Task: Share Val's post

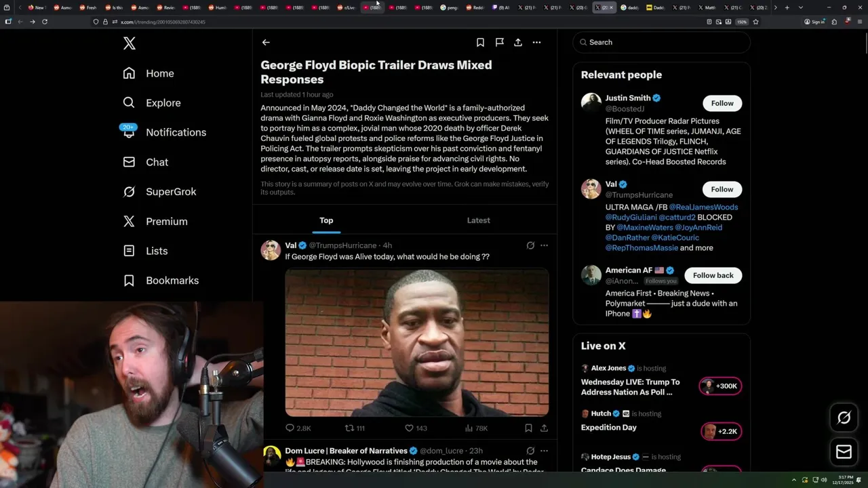Action: (544, 428)
